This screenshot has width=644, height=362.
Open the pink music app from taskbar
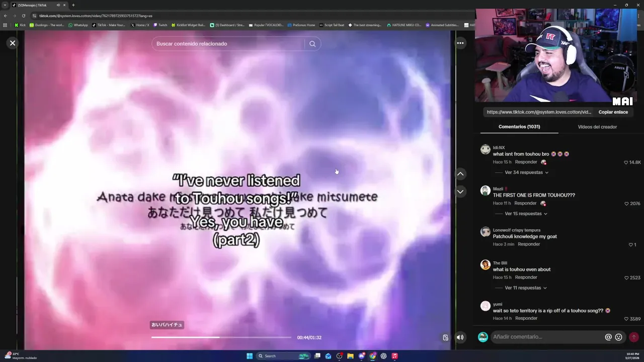coord(394,356)
